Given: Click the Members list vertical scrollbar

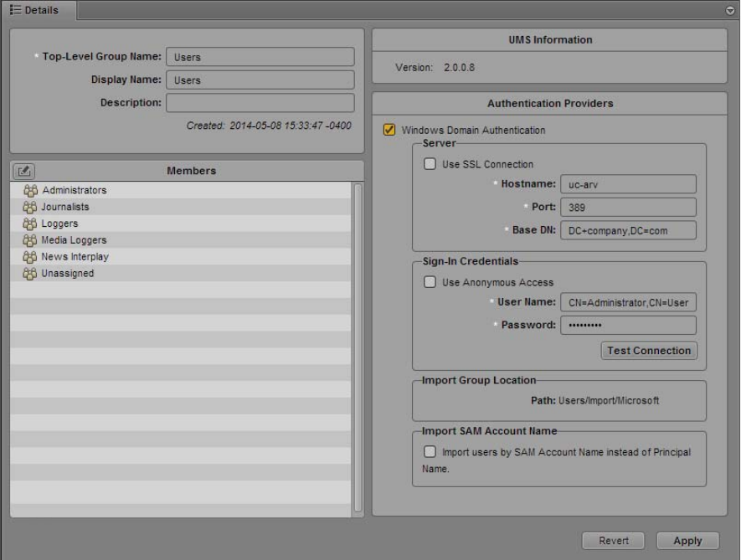Looking at the screenshot, I should [x=358, y=349].
